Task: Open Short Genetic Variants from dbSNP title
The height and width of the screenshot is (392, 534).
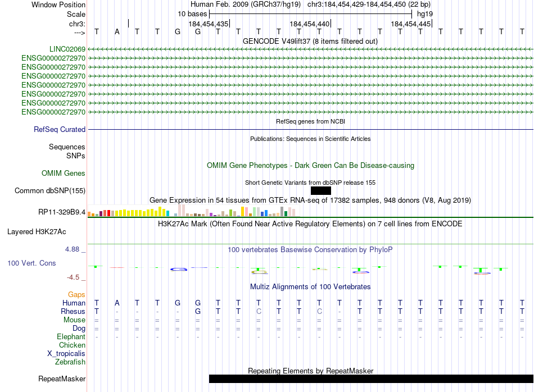Action: pos(310,183)
